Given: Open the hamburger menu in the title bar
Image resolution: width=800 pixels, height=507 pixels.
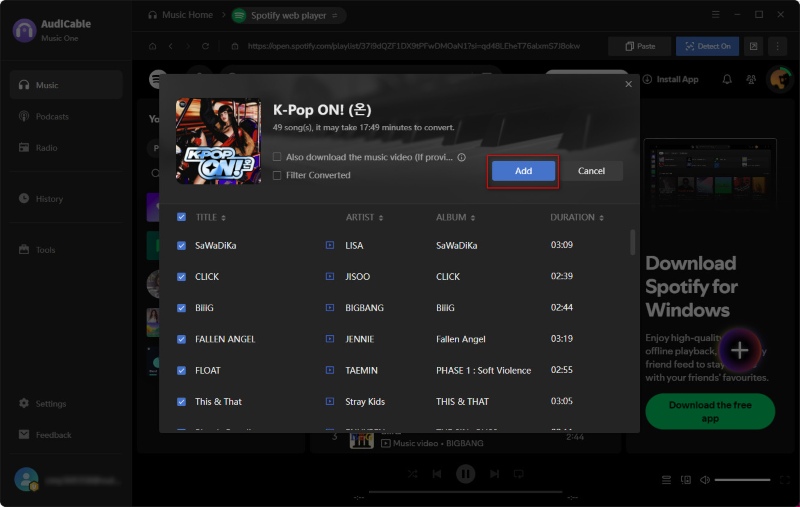Looking at the screenshot, I should point(715,15).
